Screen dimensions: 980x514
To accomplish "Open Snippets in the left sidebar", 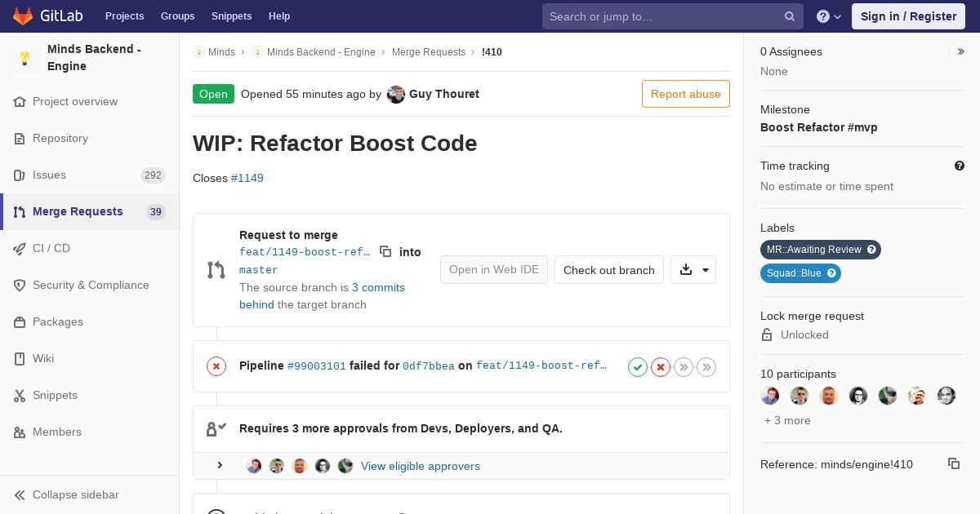I will [90, 396].
